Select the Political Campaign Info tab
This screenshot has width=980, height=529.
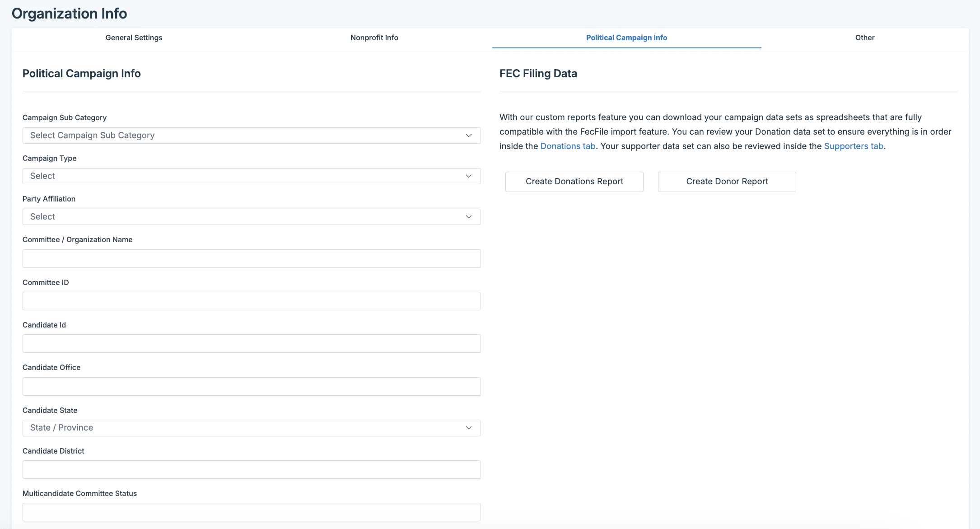[626, 38]
